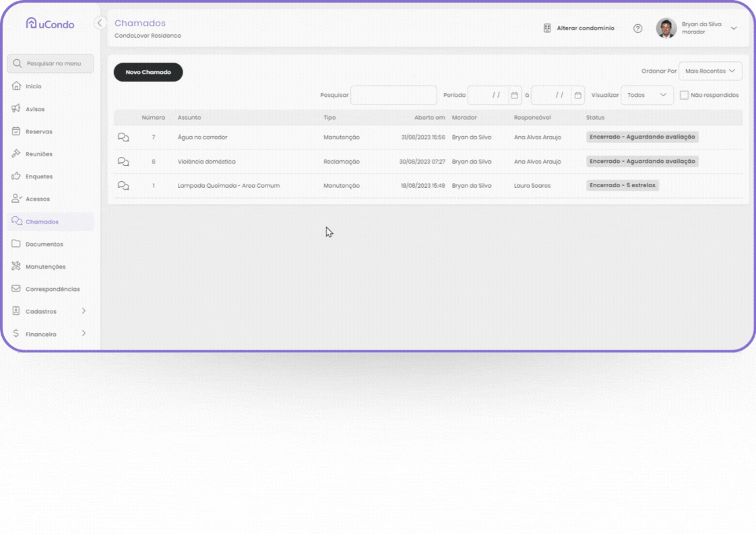Expand the Cadastros submenu
The height and width of the screenshot is (534, 756).
(84, 311)
